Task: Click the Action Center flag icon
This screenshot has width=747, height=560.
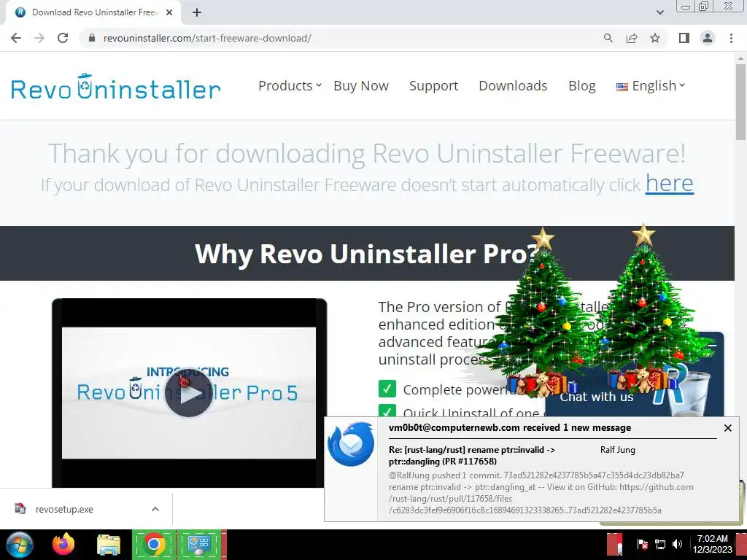Action: coord(642,544)
